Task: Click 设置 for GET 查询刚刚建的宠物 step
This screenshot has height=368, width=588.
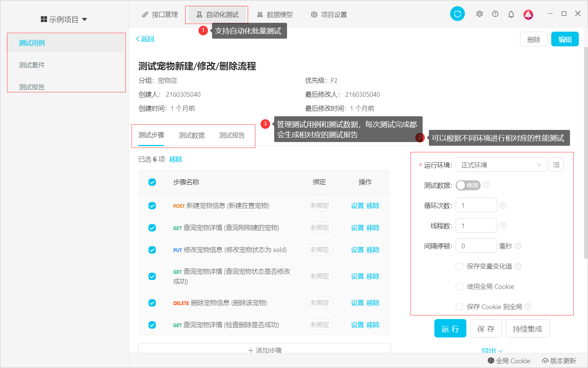Action: 357,228
